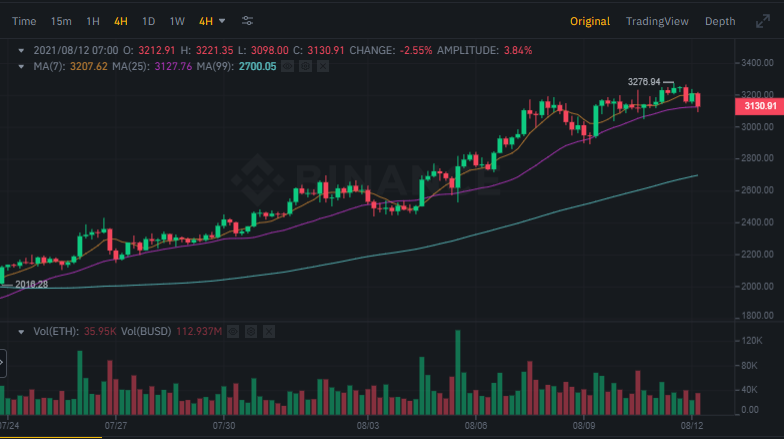Viewport: 784px width, 439px height.
Task: Switch to the TradingView chart tab
Action: pos(655,21)
